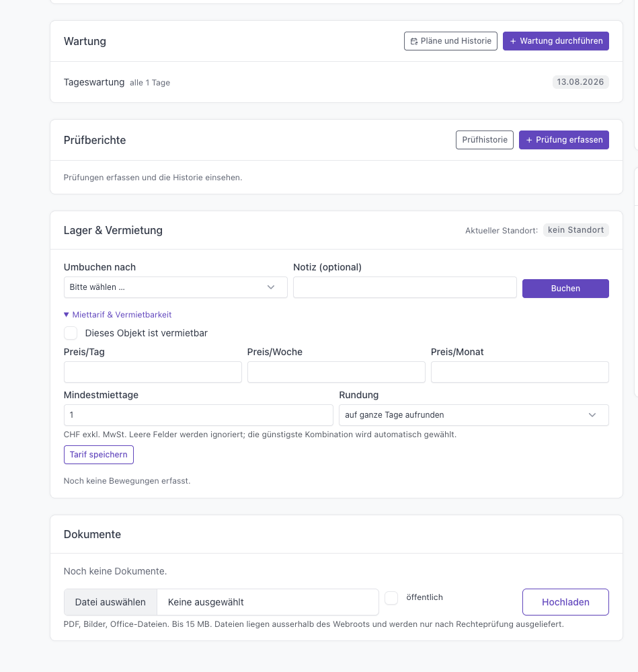Tick the öffentlich checkbox
This screenshot has width=638, height=672.
[391, 598]
